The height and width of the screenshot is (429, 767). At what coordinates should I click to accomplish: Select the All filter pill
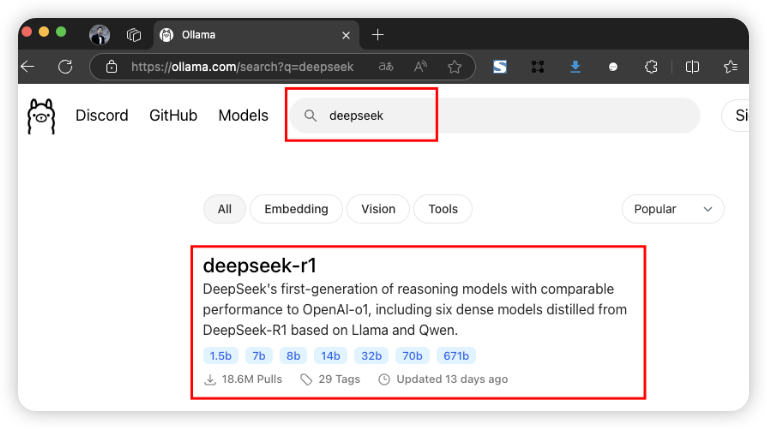pyautogui.click(x=224, y=209)
